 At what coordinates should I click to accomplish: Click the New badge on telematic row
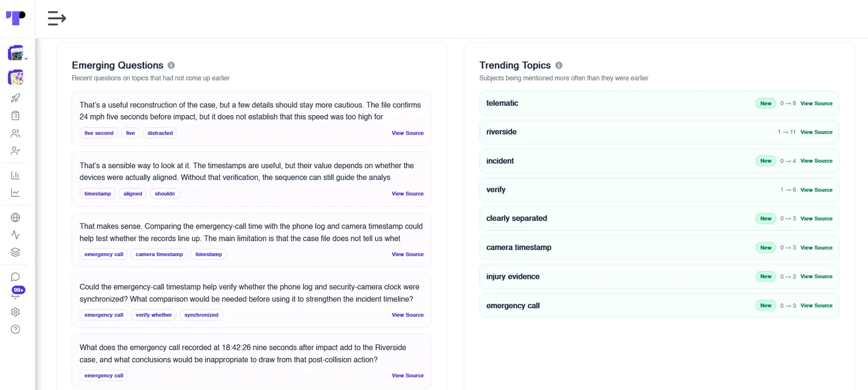click(766, 103)
